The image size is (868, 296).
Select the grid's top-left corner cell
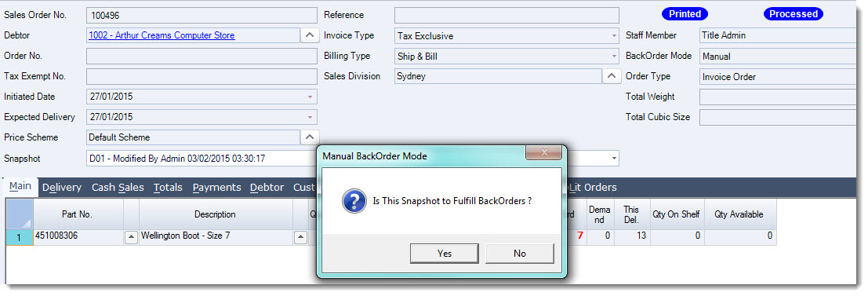(20, 214)
